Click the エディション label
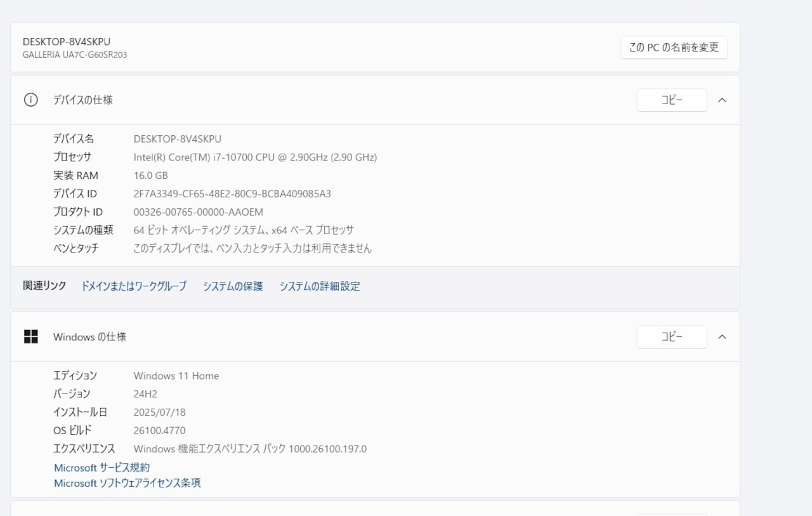 click(x=75, y=376)
